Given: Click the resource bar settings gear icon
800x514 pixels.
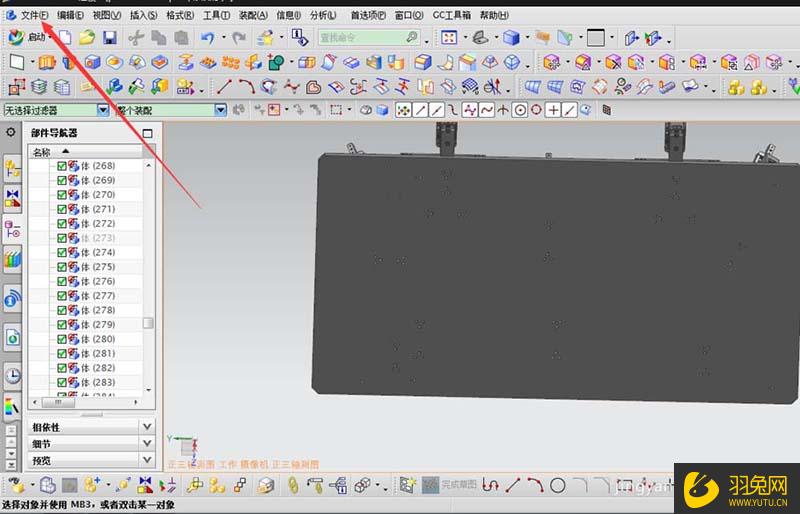Looking at the screenshot, I should tap(11, 132).
